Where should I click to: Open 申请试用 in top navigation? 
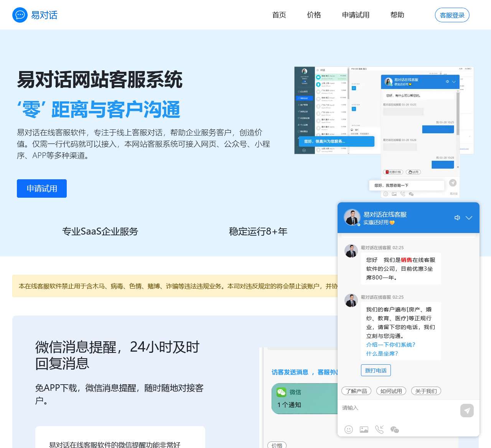(x=356, y=15)
